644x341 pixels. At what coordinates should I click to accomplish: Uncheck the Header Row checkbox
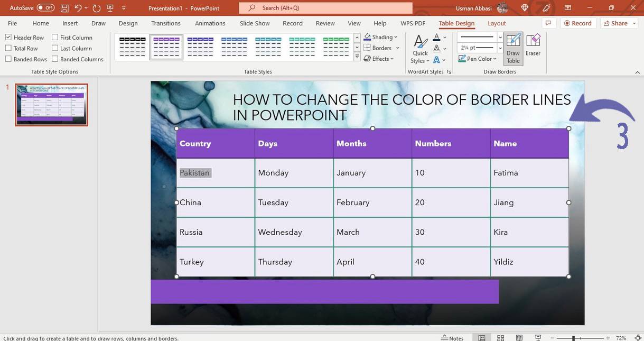pyautogui.click(x=8, y=37)
